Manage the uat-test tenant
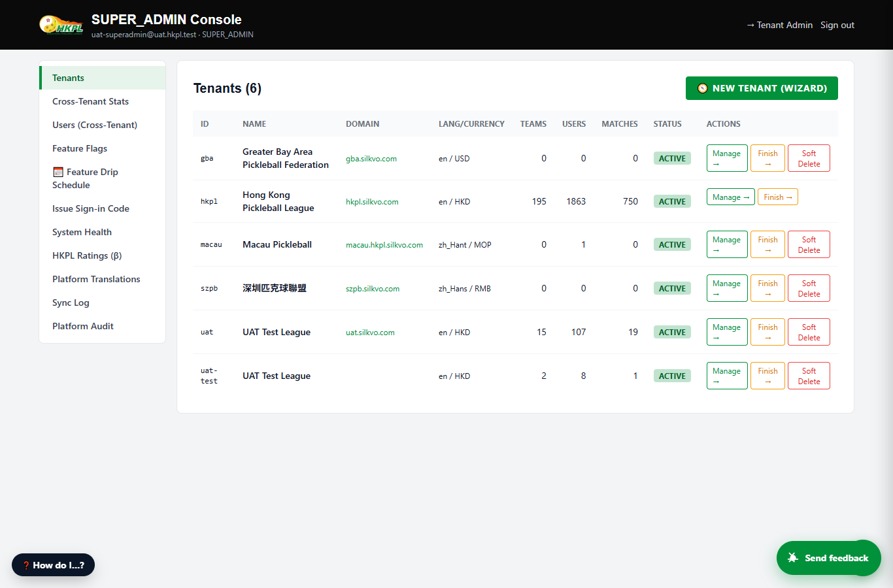This screenshot has width=893, height=588. 727,376
